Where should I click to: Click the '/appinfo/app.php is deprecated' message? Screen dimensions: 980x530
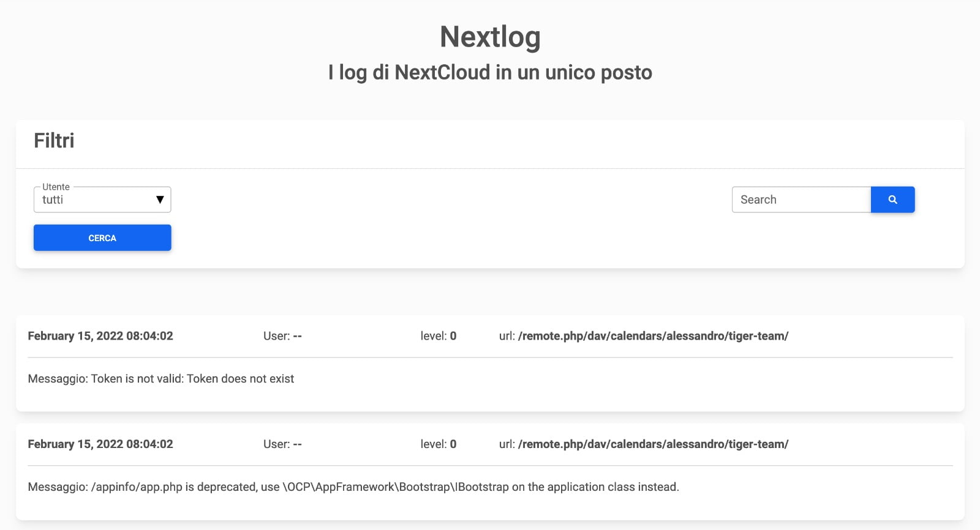pyautogui.click(x=353, y=487)
